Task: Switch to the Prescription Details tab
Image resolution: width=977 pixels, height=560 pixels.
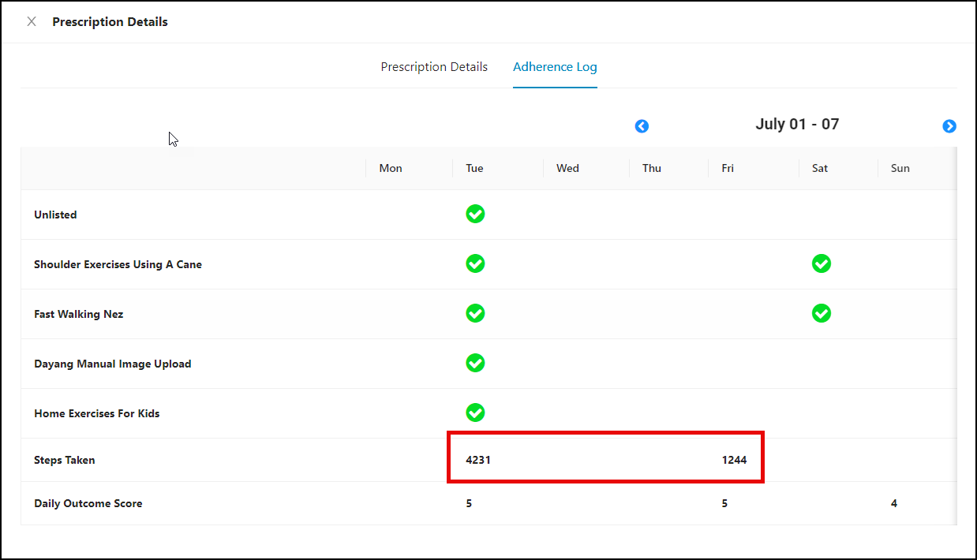Action: [x=434, y=67]
